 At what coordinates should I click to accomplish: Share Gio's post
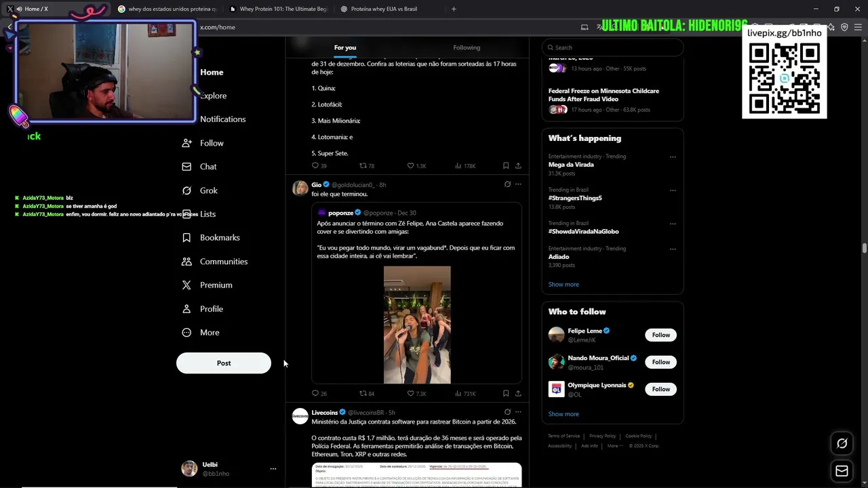point(518,393)
